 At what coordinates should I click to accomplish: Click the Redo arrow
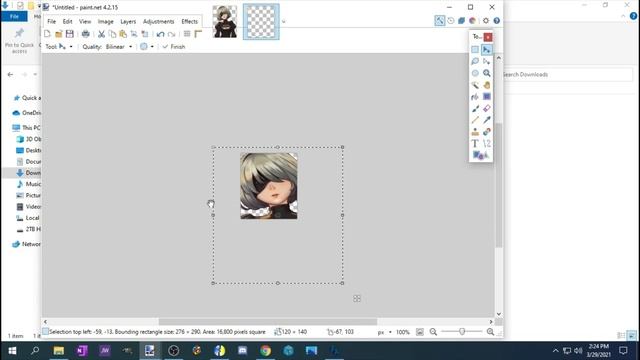coord(171,34)
